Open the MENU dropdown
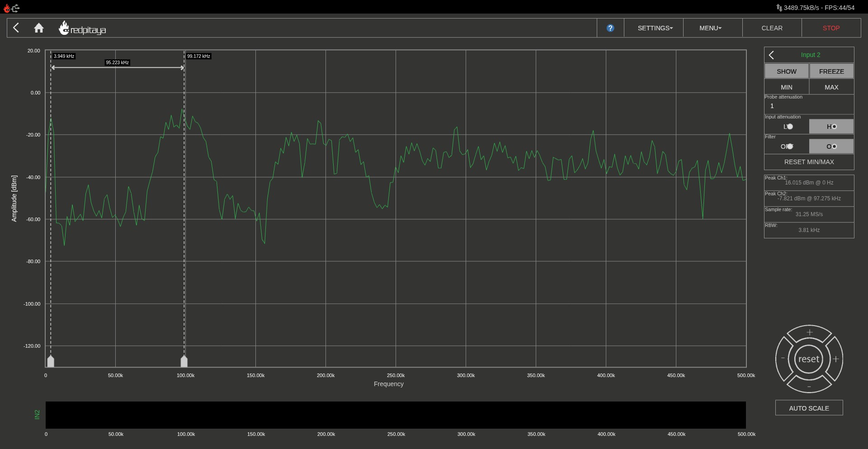This screenshot has width=868, height=449. click(709, 28)
